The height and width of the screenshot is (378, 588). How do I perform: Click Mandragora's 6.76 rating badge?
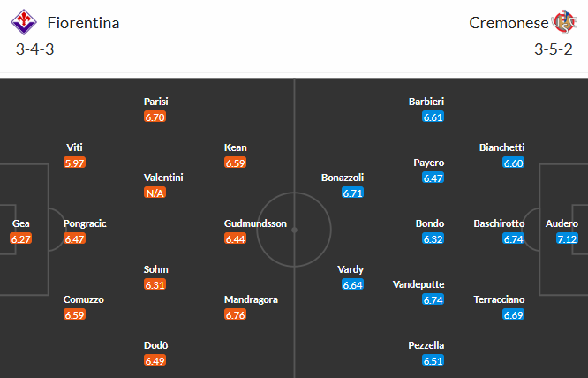[235, 314]
